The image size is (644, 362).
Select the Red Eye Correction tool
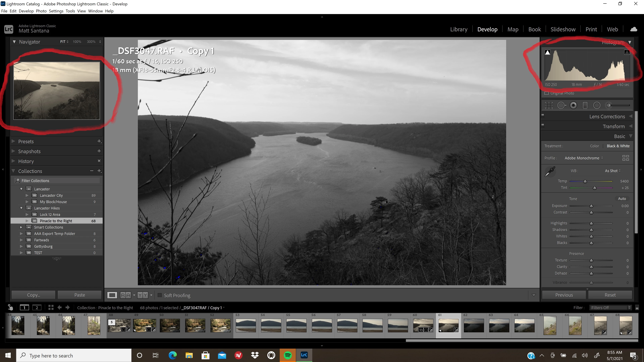pyautogui.click(x=573, y=105)
